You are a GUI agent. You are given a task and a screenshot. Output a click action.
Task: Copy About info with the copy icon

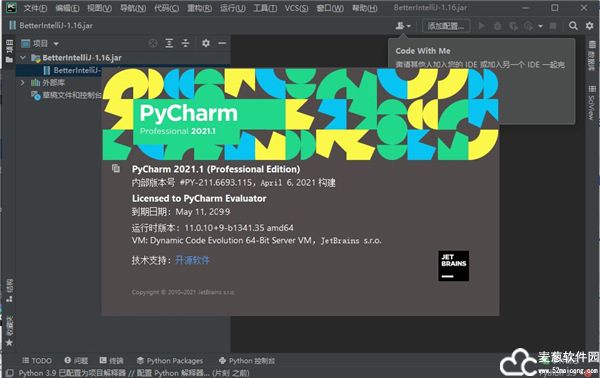point(116,168)
